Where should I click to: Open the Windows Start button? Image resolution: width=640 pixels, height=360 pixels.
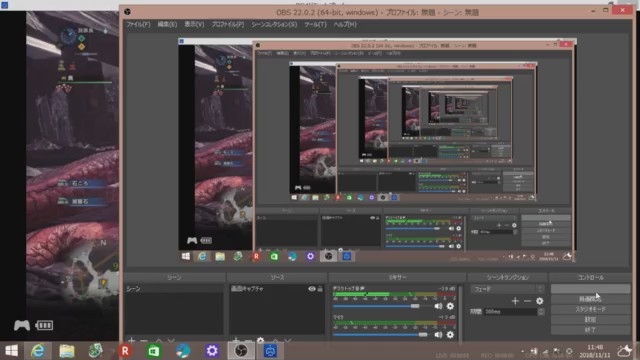11,351
